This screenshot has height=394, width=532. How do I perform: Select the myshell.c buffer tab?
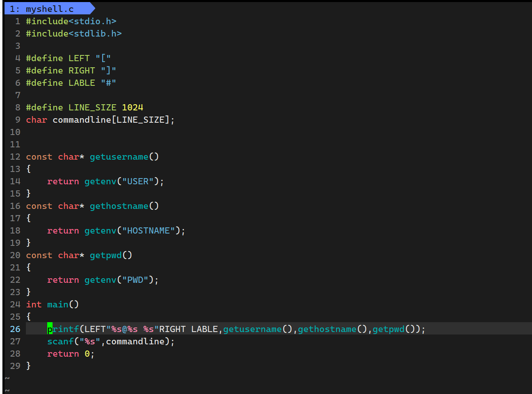point(49,9)
